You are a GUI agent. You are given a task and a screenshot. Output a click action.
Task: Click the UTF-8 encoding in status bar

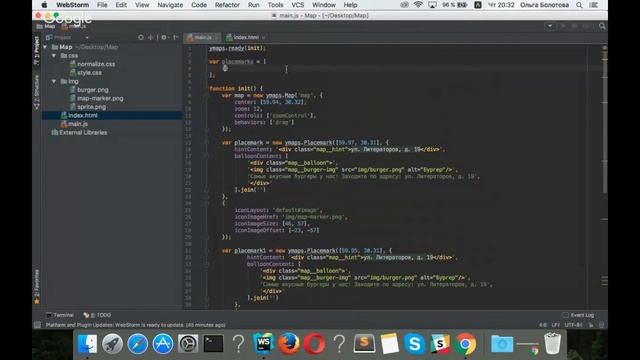coord(573,325)
